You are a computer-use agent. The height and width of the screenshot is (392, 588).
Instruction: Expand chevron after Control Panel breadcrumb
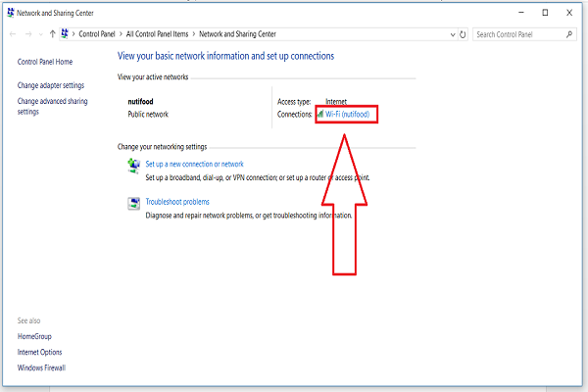[x=121, y=34]
